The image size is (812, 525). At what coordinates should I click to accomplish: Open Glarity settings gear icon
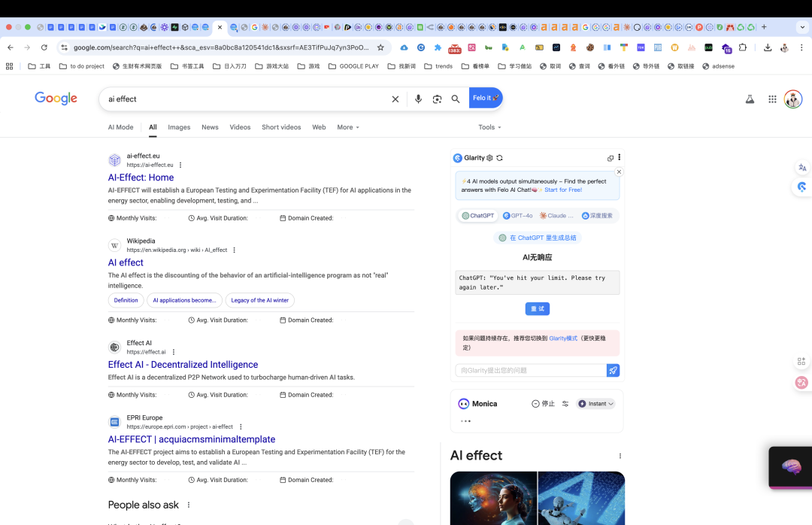489,157
